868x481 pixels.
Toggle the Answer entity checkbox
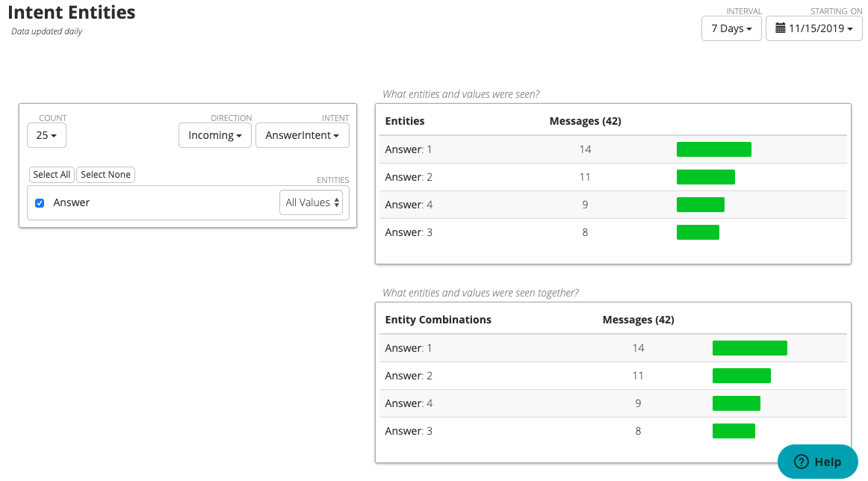point(40,203)
